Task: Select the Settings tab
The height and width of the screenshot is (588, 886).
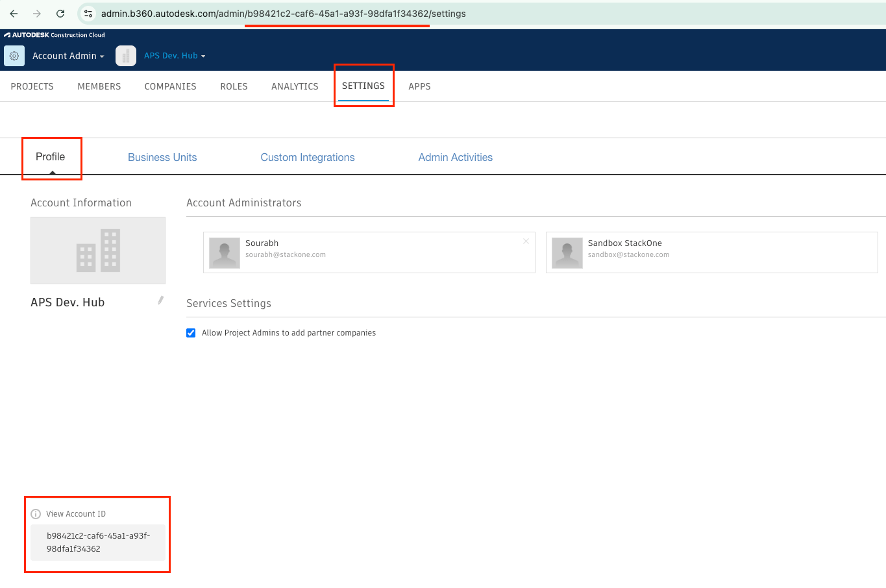Action: [363, 86]
